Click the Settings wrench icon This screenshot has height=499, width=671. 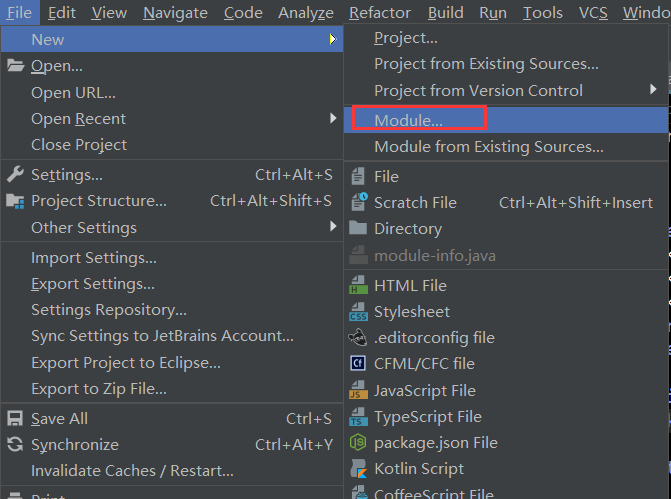[x=15, y=175]
